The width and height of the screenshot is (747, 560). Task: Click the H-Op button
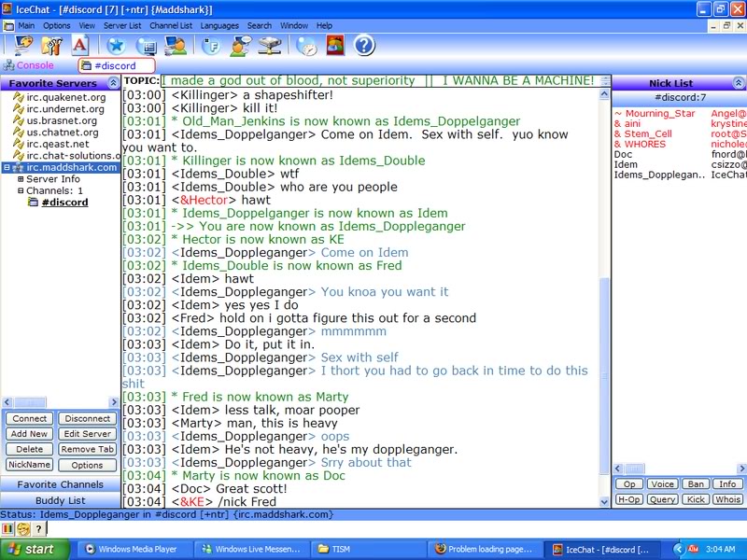(629, 499)
